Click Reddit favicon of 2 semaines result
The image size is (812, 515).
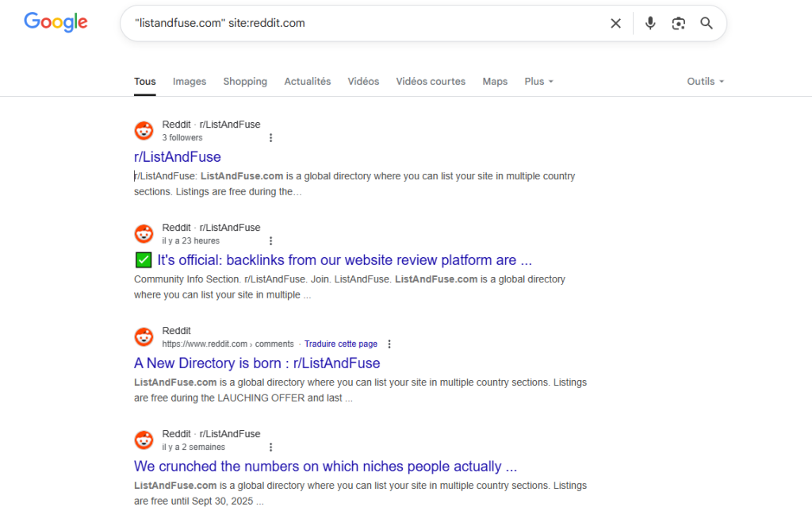coord(144,440)
